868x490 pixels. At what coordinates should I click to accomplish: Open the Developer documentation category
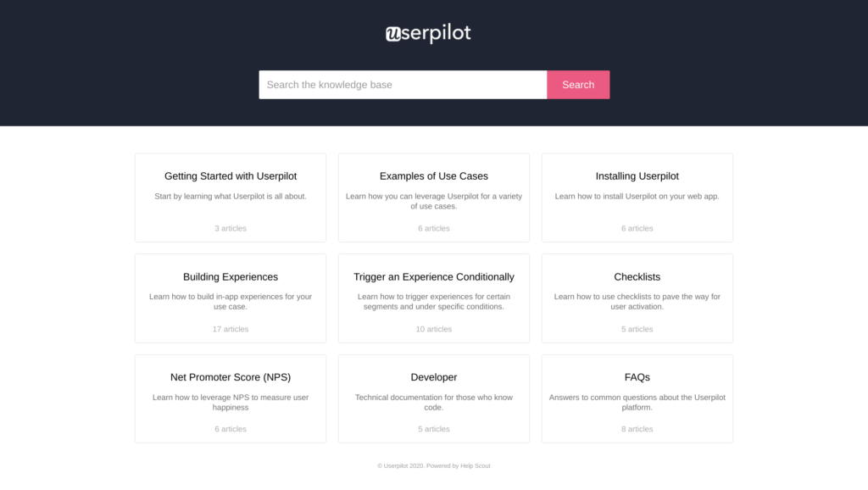click(433, 377)
